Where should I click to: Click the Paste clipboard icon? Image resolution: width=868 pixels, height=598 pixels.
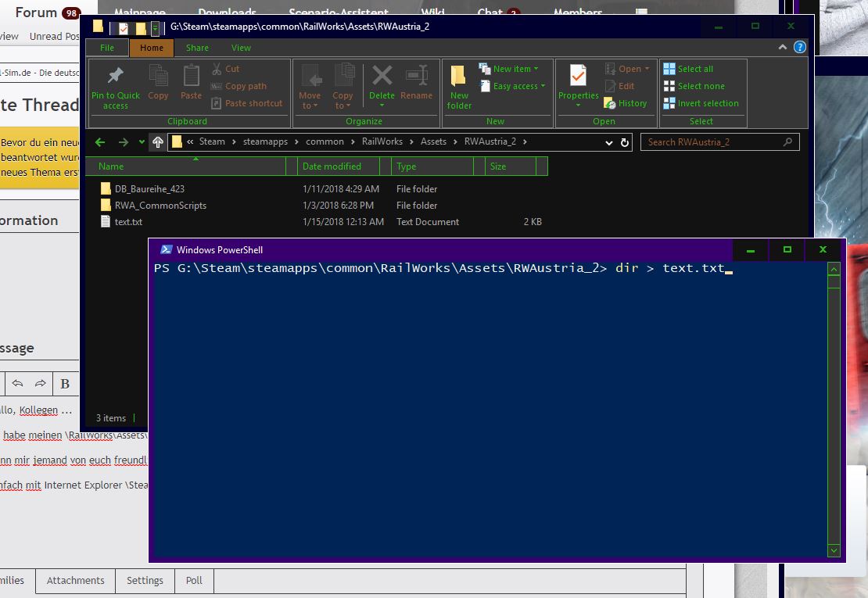pyautogui.click(x=191, y=76)
